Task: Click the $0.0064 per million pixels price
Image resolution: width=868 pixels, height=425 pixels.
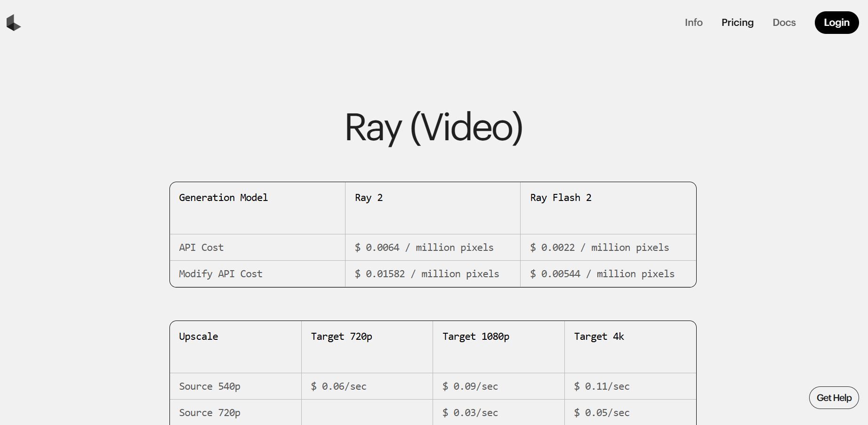Action: click(x=424, y=248)
